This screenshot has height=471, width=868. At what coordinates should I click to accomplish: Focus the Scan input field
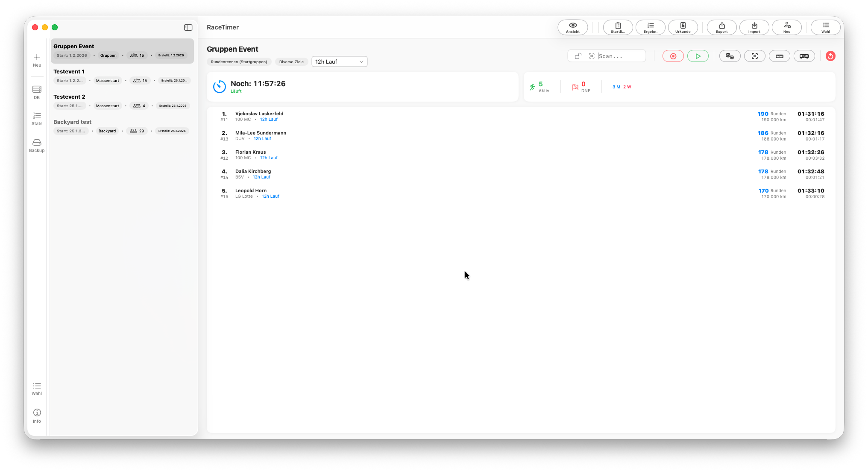(x=621, y=56)
